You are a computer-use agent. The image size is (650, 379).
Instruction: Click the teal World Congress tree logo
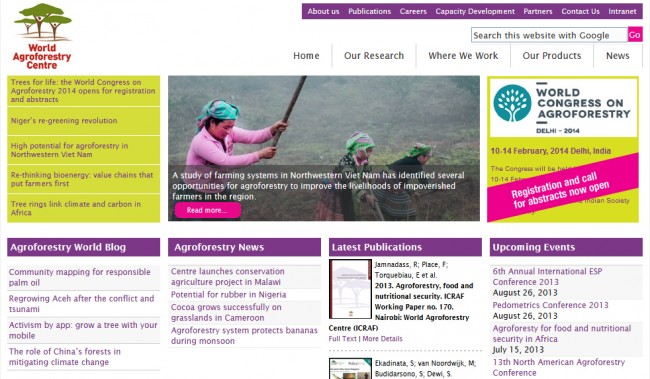click(512, 103)
